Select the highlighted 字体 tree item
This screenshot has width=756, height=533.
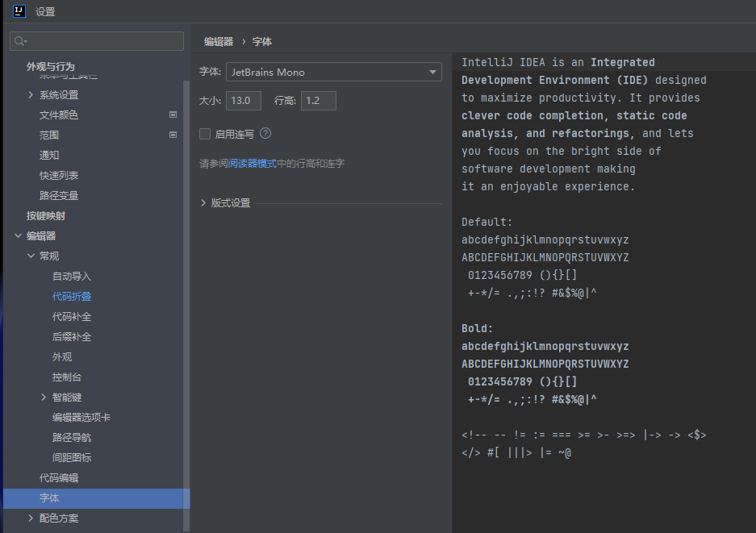97,498
